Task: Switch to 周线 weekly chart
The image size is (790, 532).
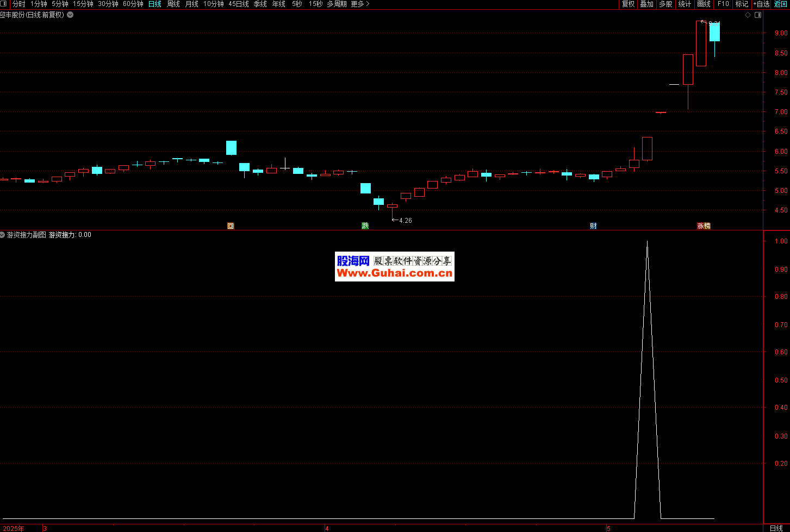Action: (173, 4)
